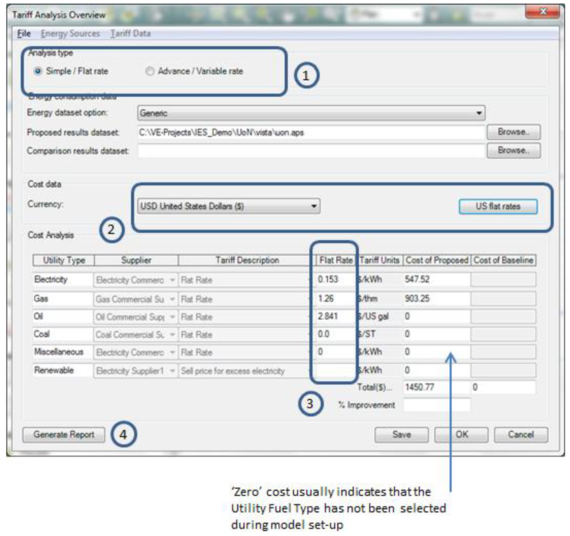570x536 pixels.
Task: Click the Cancel button
Action: (x=521, y=435)
